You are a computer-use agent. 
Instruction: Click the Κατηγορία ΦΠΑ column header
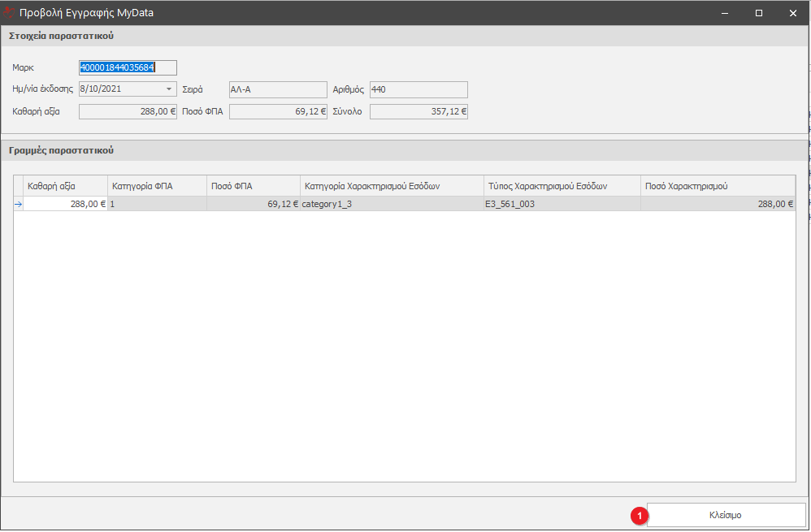(x=157, y=186)
